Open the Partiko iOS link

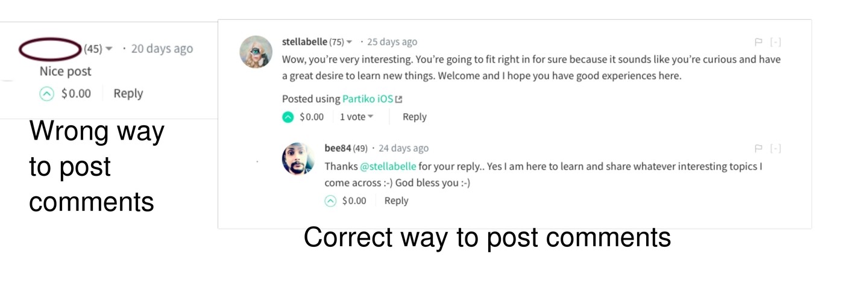368,99
